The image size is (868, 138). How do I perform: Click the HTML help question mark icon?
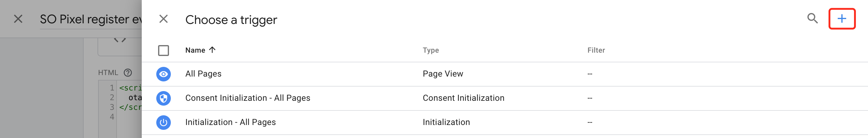(128, 73)
